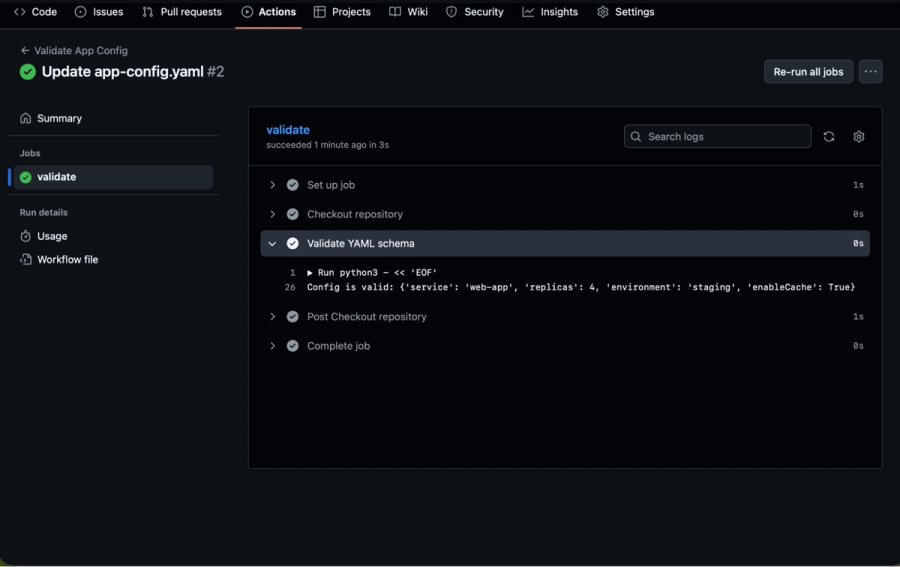This screenshot has width=900, height=567.
Task: Click the Pull requests icon
Action: (x=148, y=11)
